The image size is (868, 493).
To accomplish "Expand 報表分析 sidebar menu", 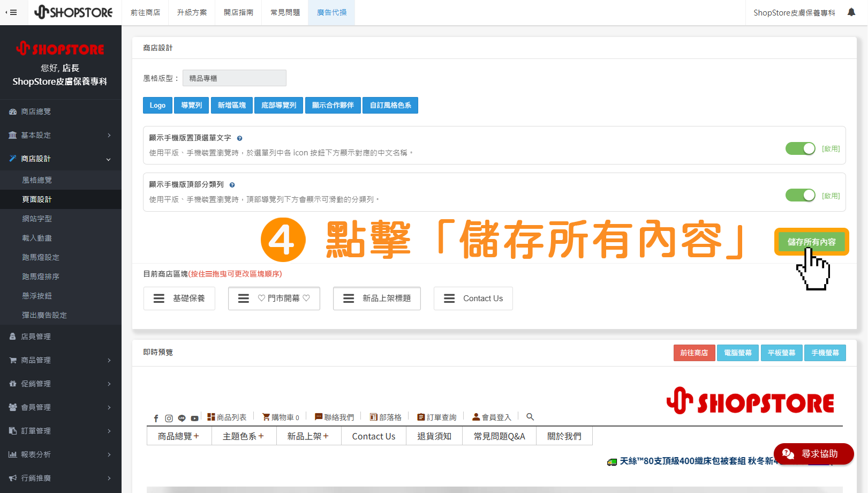I will coord(61,454).
